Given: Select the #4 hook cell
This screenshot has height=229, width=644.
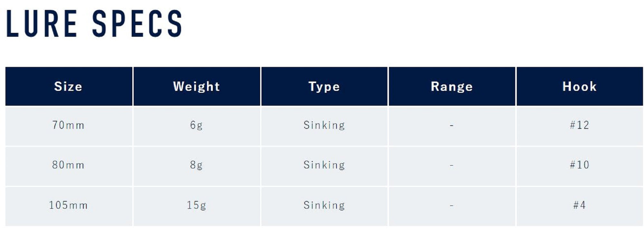Looking at the screenshot, I should point(579,205).
